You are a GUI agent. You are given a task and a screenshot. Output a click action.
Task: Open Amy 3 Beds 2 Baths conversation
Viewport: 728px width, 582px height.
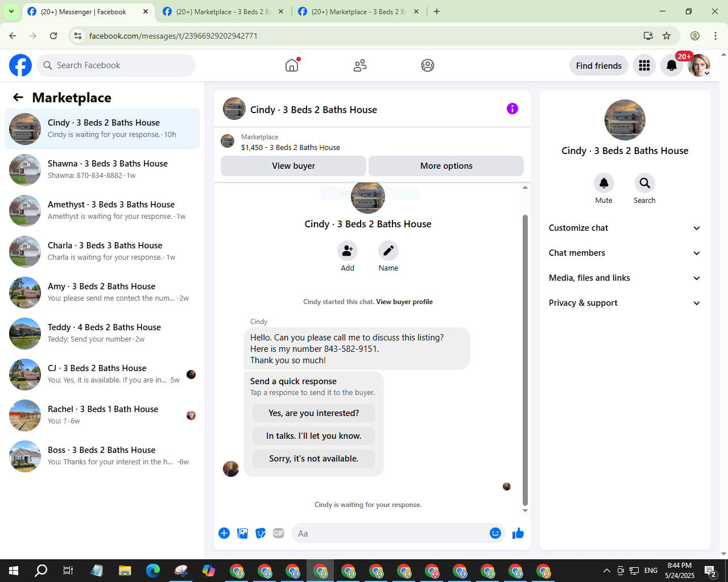pos(102,293)
